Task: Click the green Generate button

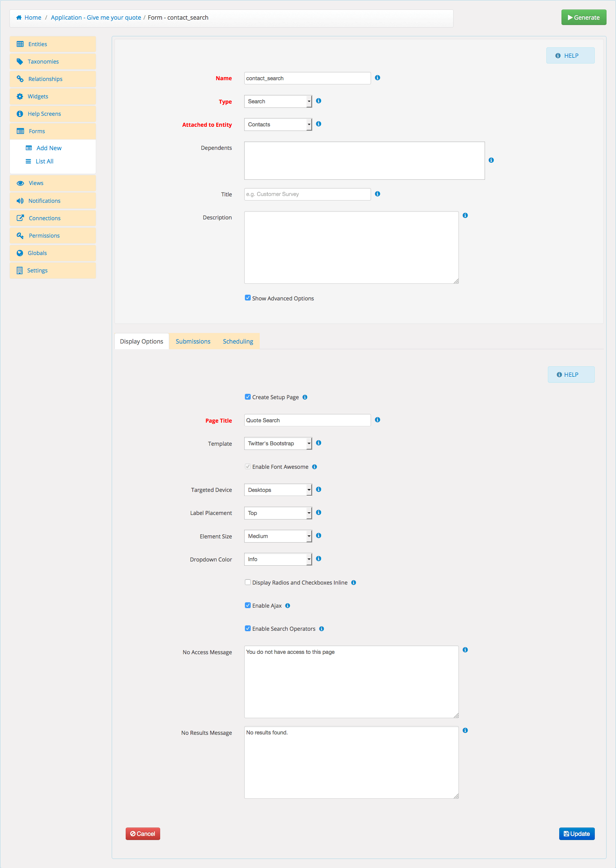Action: (x=583, y=17)
